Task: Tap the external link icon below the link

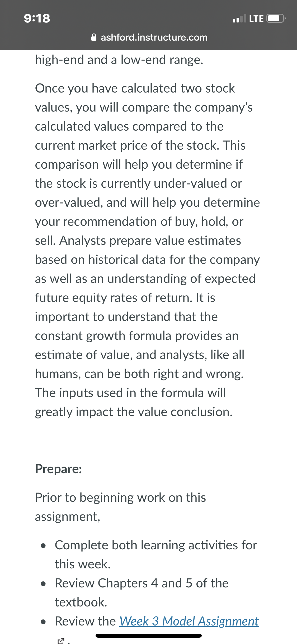Action: (x=61, y=641)
